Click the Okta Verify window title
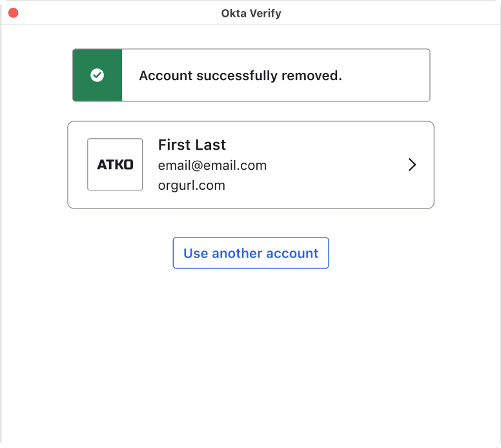Image resolution: width=501 pixels, height=448 pixels. [x=251, y=13]
